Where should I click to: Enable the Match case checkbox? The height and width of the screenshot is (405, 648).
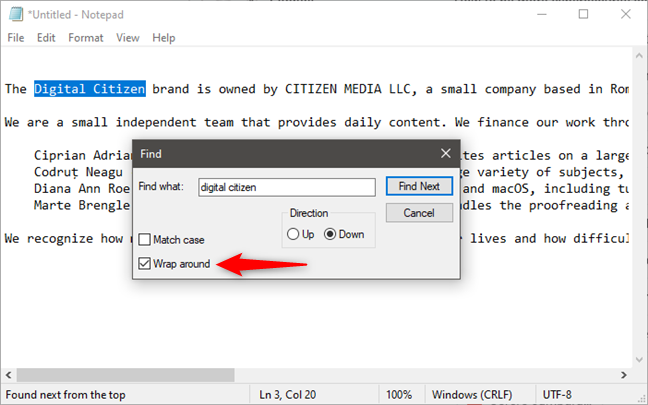tap(144, 239)
